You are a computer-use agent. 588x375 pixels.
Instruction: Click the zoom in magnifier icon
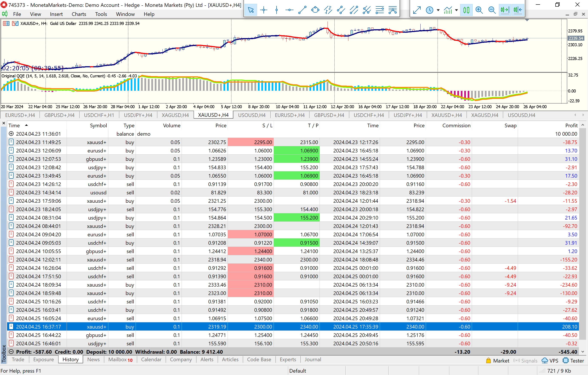[479, 10]
